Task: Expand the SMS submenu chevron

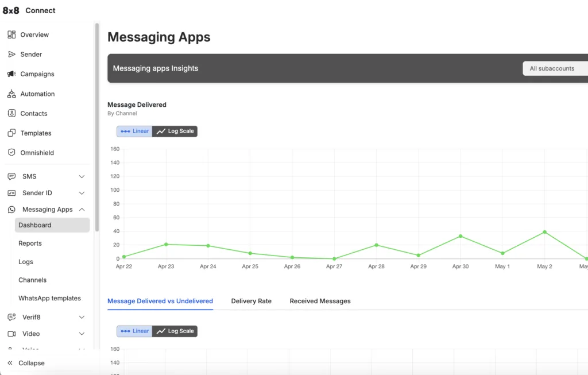Action: click(x=82, y=177)
